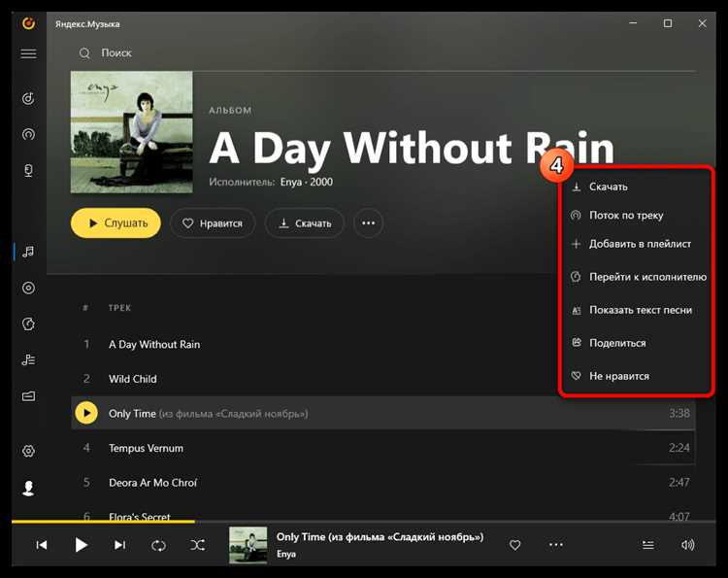The width and height of the screenshot is (728, 578).
Task: Click the player bar album thumbnail
Action: (x=248, y=545)
